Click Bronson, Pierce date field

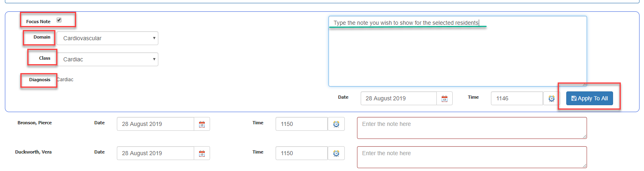tap(155, 124)
